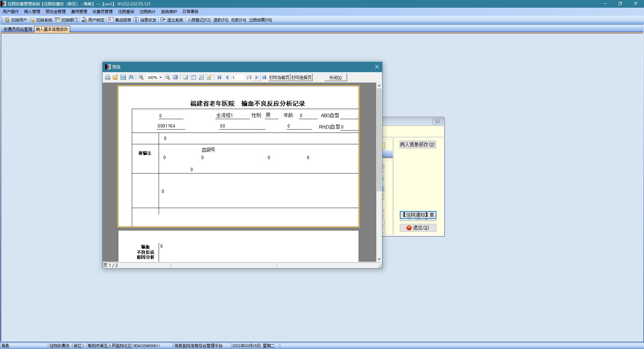Open the 住院查询 menu
Image resolution: width=644 pixels, height=349 pixels.
(x=126, y=12)
